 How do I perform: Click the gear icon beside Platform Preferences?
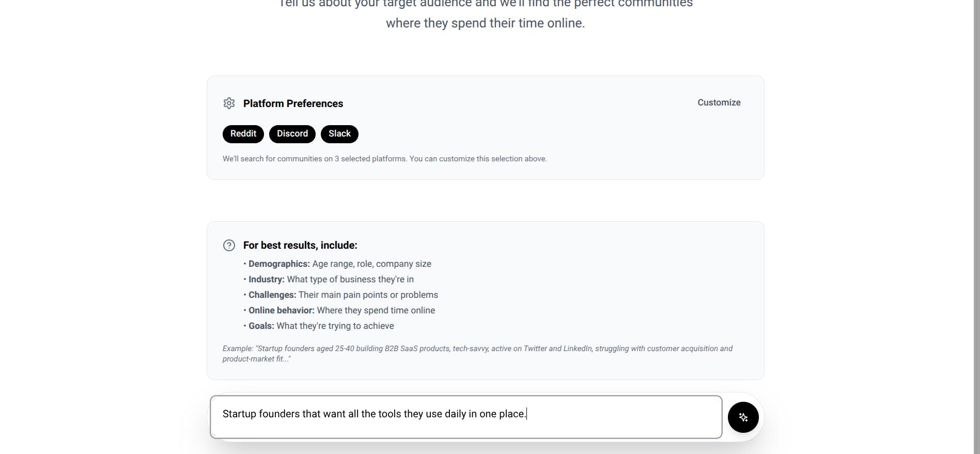(x=229, y=103)
